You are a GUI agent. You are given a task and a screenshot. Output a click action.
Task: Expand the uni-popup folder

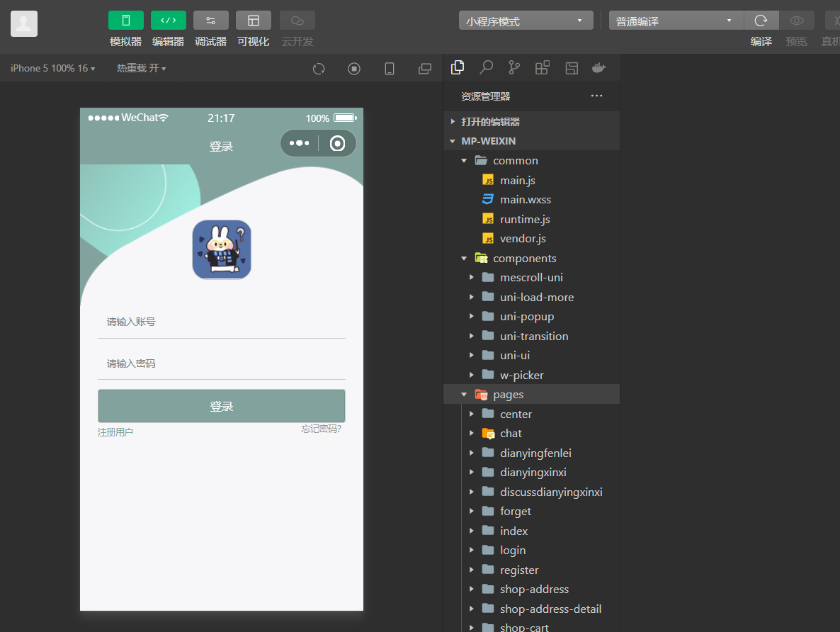pyautogui.click(x=531, y=317)
